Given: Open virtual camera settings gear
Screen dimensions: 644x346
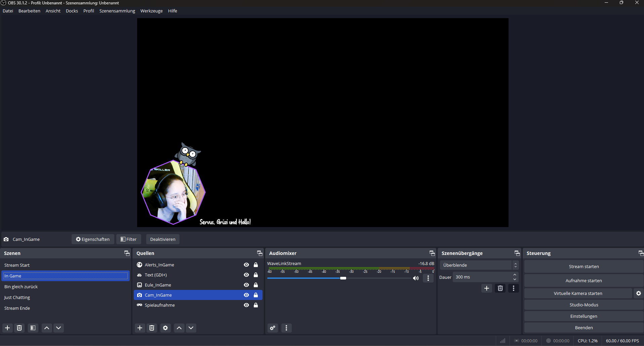Looking at the screenshot, I should [639, 293].
